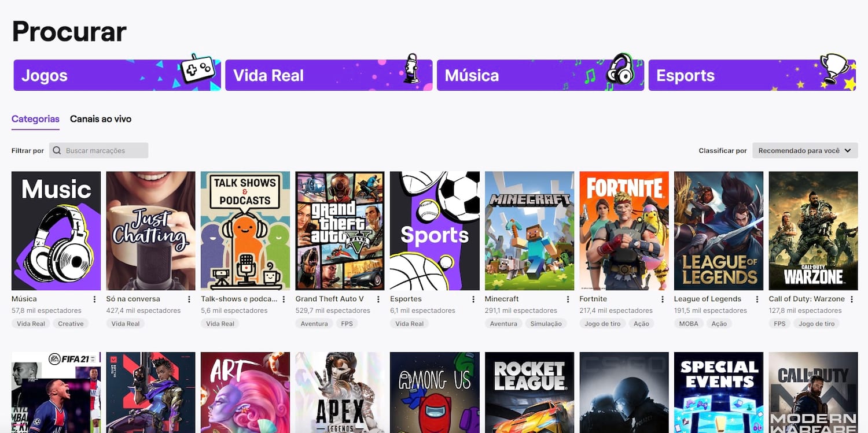Screen dimensions: 868x433
Task: Open the Esports category banner
Action: tap(752, 75)
